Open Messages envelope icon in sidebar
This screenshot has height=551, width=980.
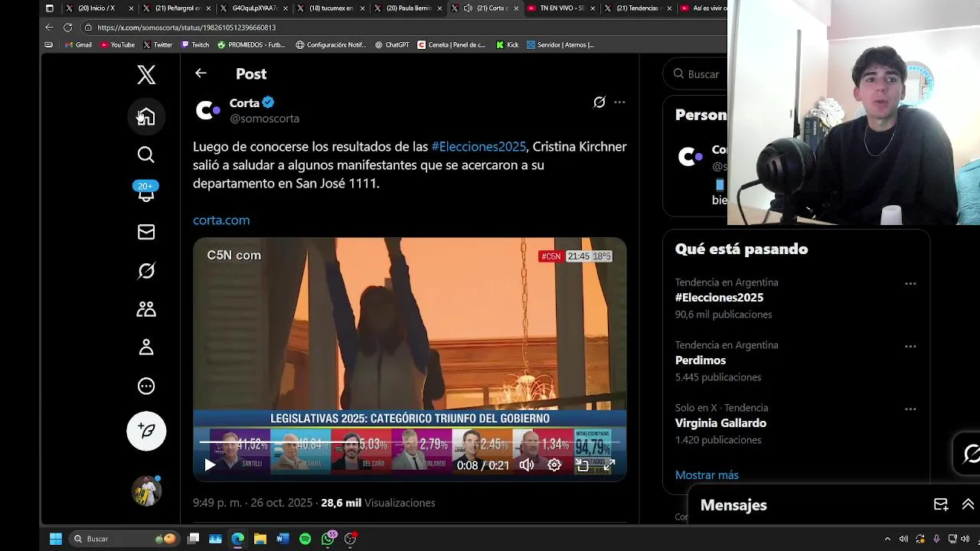[146, 232]
